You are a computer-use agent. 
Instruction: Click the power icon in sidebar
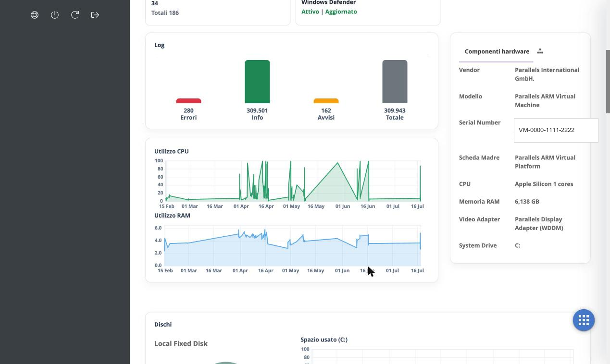(55, 15)
